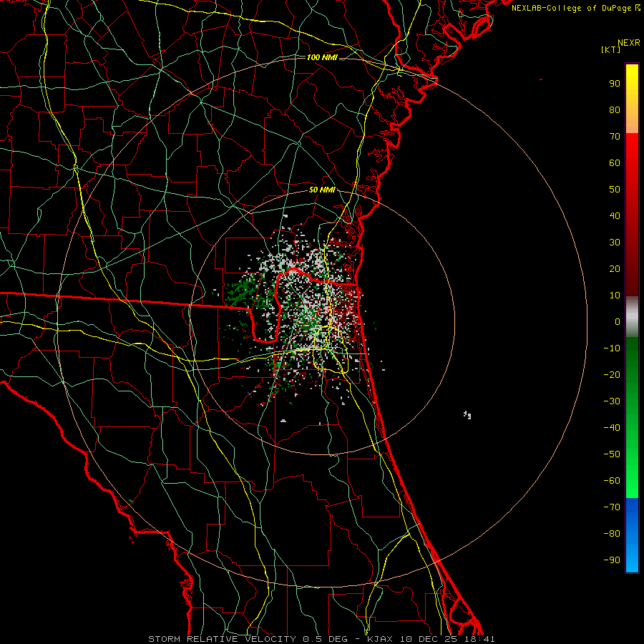The width and height of the screenshot is (644, 644).
Task: Click the 100 NMI range ring label
Action: tap(321, 57)
